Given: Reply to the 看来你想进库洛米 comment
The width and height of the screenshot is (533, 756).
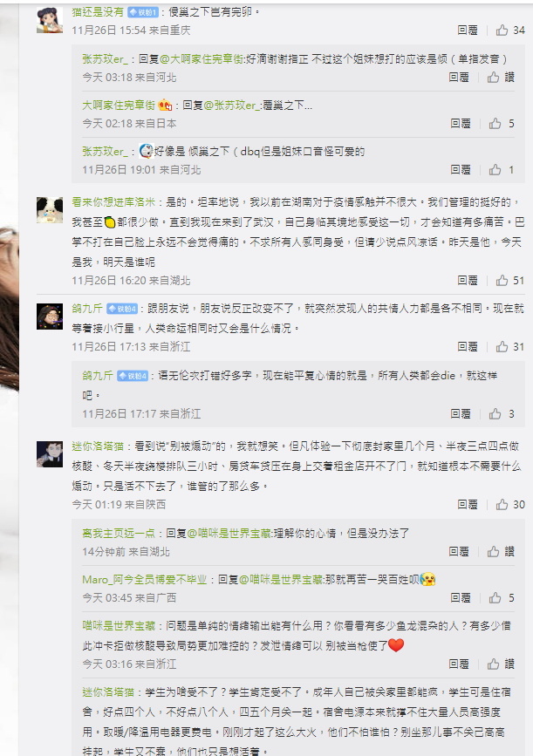Looking at the screenshot, I should tap(468, 281).
